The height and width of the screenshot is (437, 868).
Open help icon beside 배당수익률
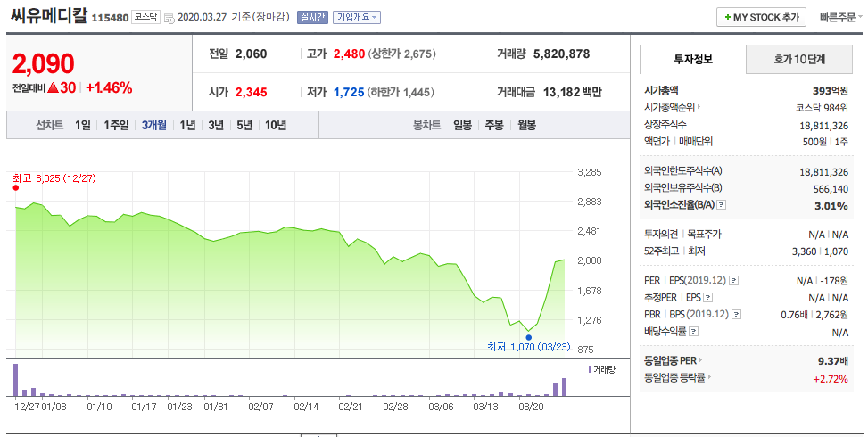(x=694, y=332)
